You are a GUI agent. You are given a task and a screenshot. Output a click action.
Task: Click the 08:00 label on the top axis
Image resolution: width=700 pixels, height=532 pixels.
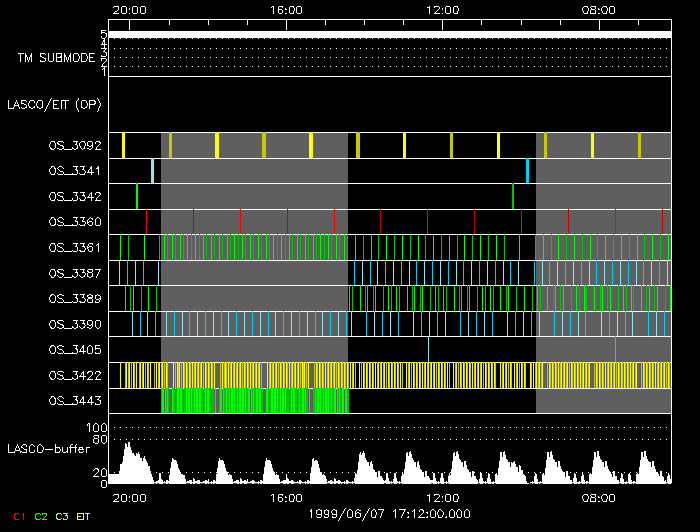click(599, 9)
